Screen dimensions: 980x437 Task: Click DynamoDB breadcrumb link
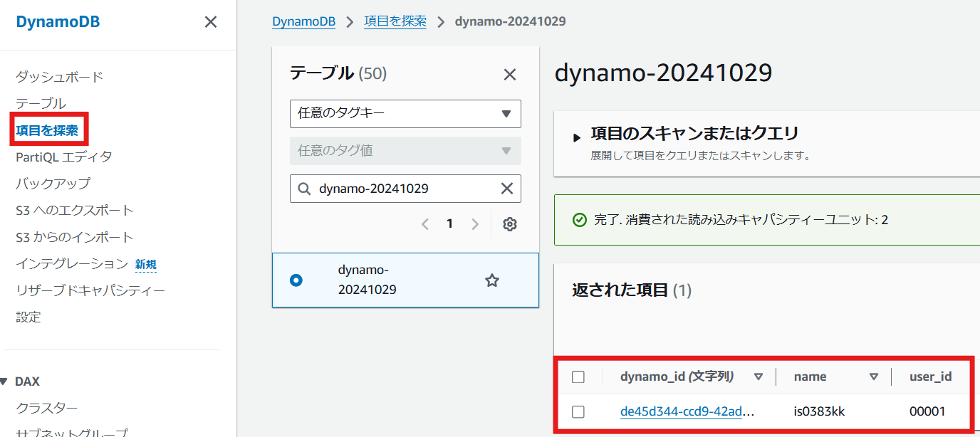tap(303, 21)
